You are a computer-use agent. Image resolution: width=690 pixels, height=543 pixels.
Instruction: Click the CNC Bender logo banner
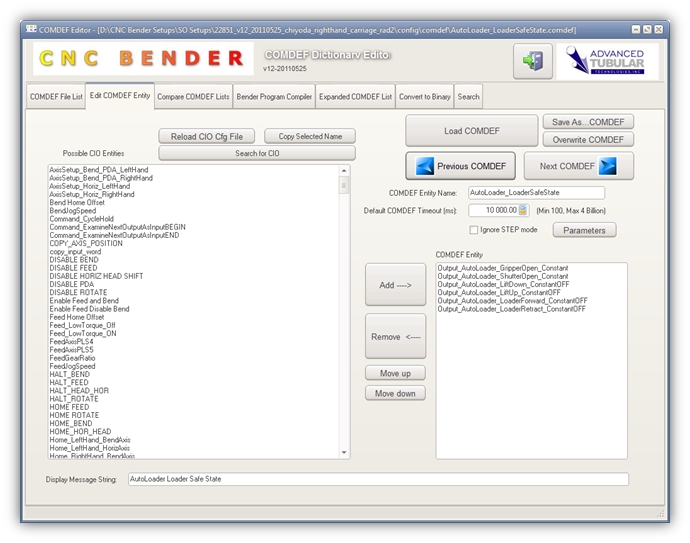pos(143,59)
